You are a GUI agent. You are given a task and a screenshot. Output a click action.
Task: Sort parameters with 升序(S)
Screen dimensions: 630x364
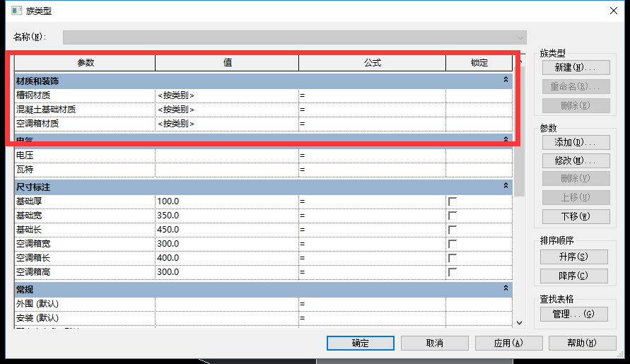(573, 257)
